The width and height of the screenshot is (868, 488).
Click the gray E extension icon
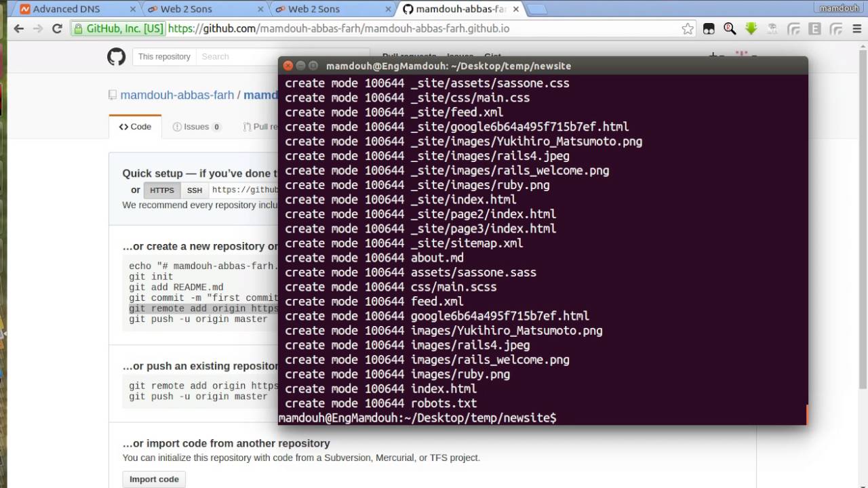(x=814, y=28)
